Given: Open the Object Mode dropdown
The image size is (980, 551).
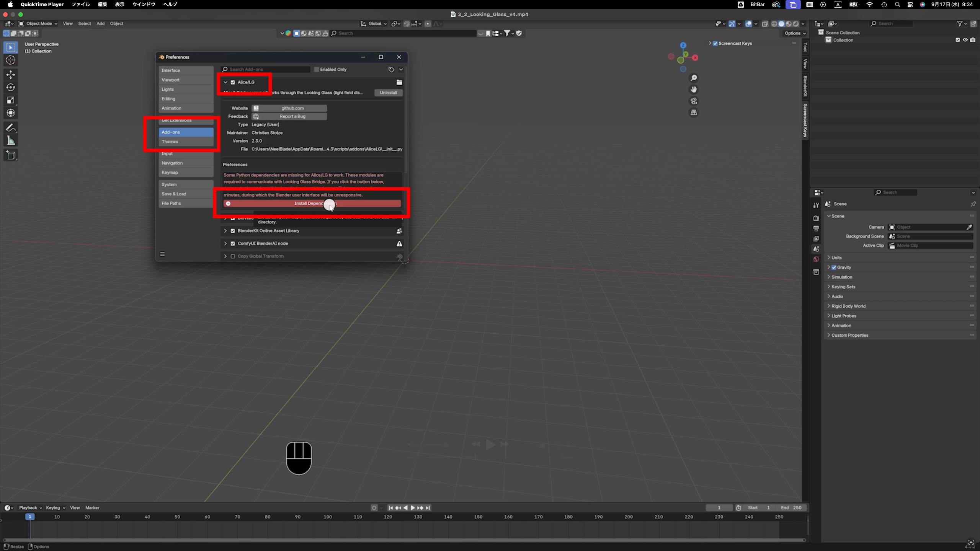Looking at the screenshot, I should [x=38, y=23].
